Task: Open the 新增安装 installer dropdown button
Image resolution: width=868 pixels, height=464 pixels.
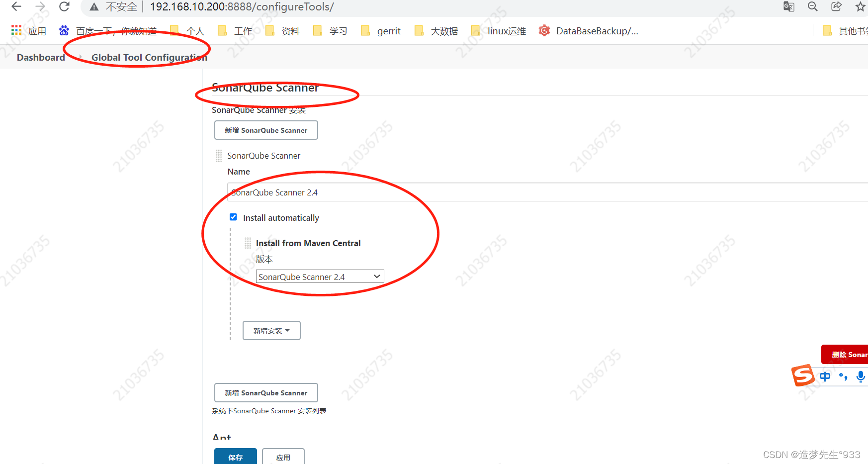Action: tap(271, 330)
